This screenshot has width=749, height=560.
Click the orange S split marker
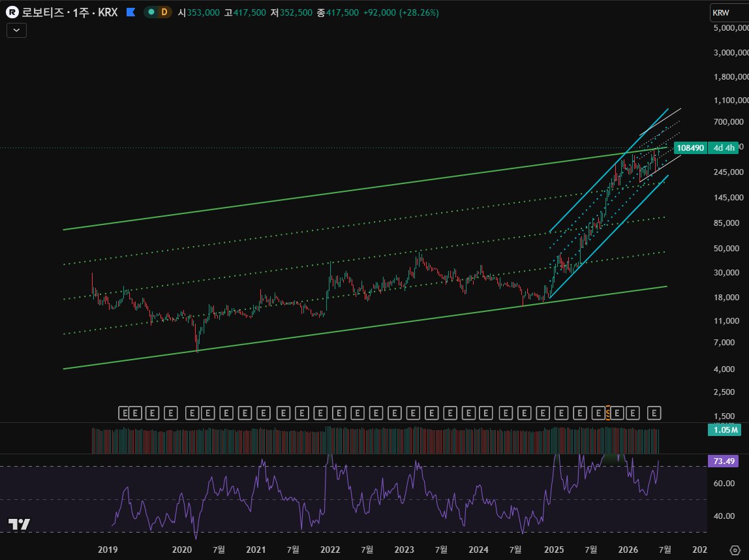point(607,413)
